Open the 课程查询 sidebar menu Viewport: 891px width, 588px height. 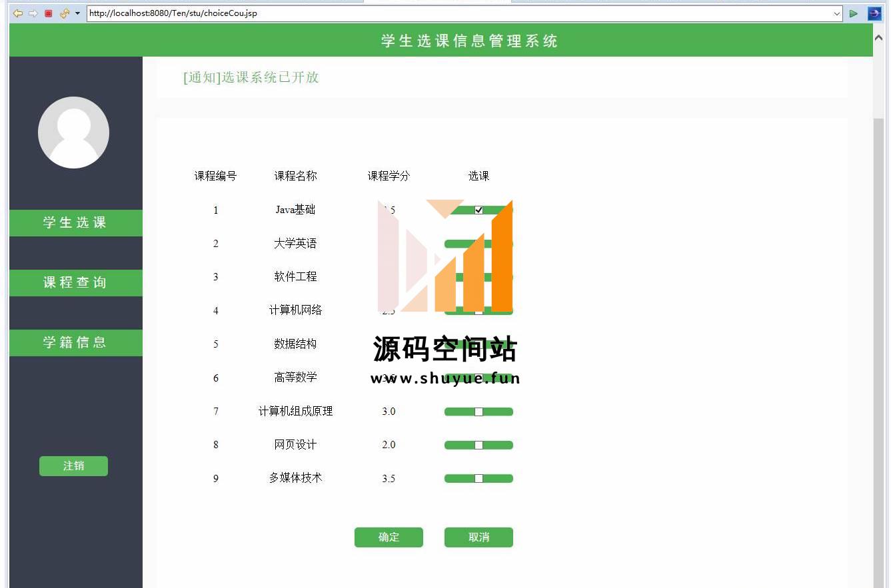[x=75, y=283]
